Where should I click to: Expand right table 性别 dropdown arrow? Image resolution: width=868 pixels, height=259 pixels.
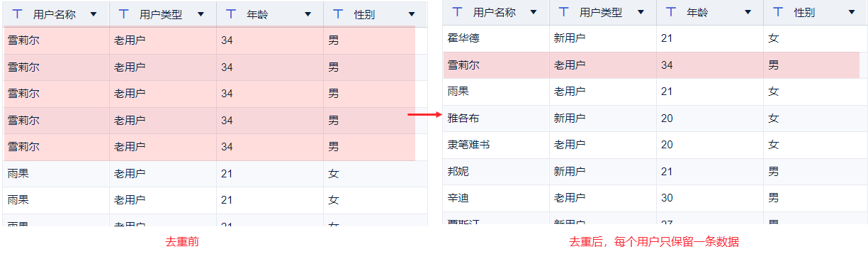pyautogui.click(x=852, y=12)
